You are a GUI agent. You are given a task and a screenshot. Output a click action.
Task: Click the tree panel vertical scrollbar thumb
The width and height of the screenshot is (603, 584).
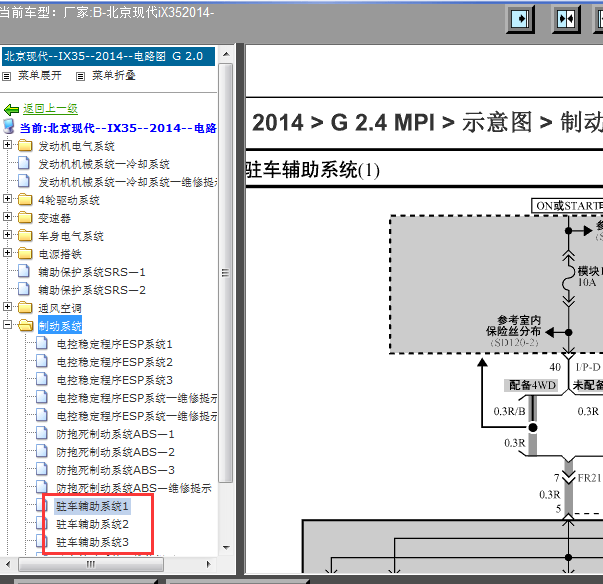click(226, 273)
